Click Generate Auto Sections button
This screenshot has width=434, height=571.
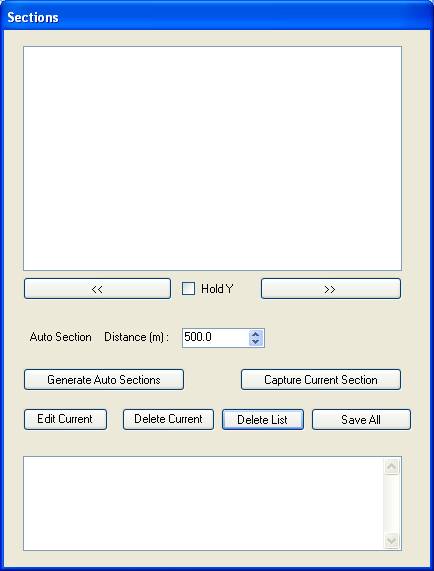coord(104,379)
